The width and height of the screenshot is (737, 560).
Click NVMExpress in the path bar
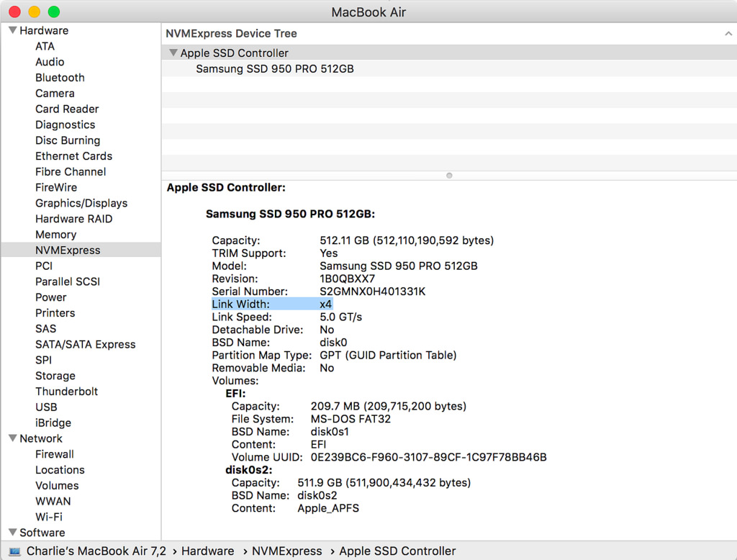coord(286,551)
